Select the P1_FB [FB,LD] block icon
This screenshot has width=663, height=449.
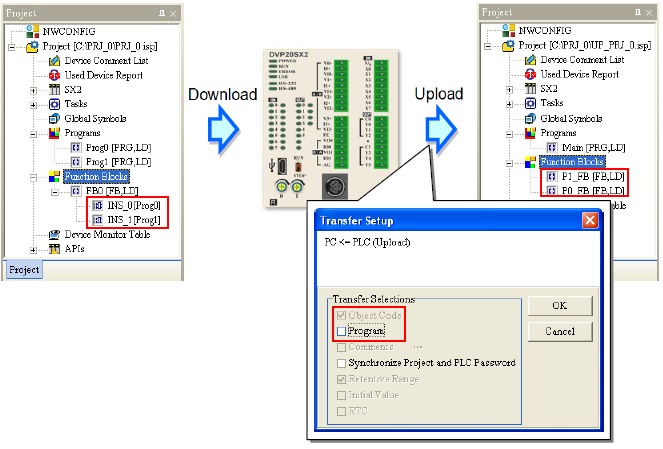coord(550,176)
